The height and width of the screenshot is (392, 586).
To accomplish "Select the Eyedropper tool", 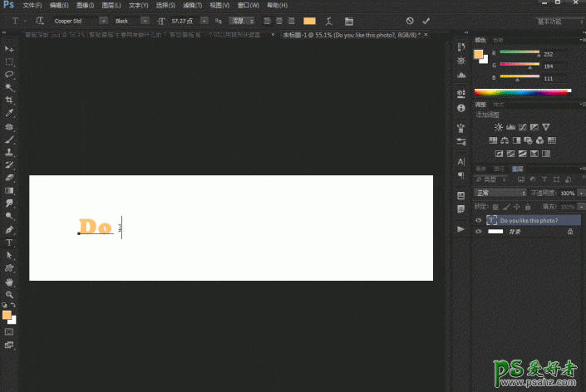I will tap(9, 113).
